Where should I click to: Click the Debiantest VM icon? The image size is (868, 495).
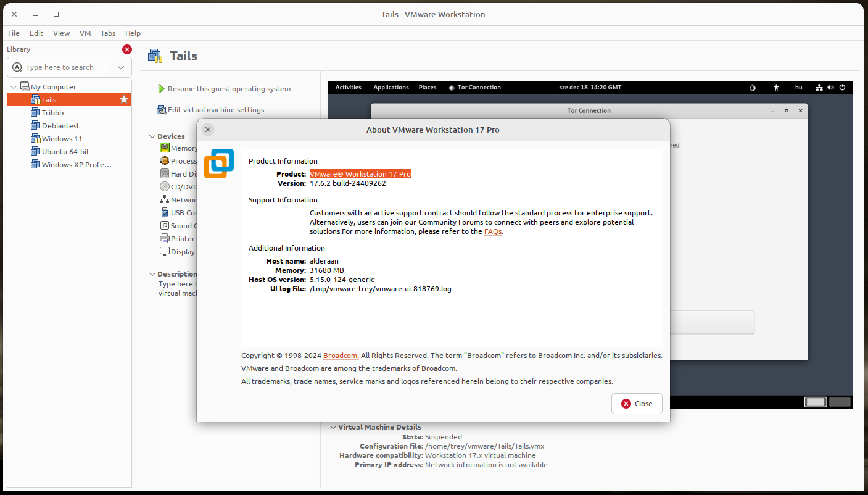click(x=36, y=125)
